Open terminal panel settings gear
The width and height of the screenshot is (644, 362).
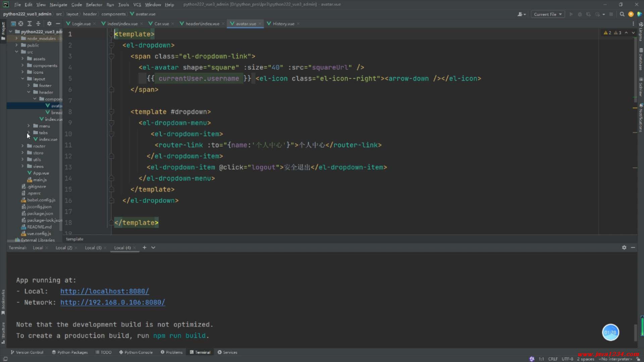[624, 247]
